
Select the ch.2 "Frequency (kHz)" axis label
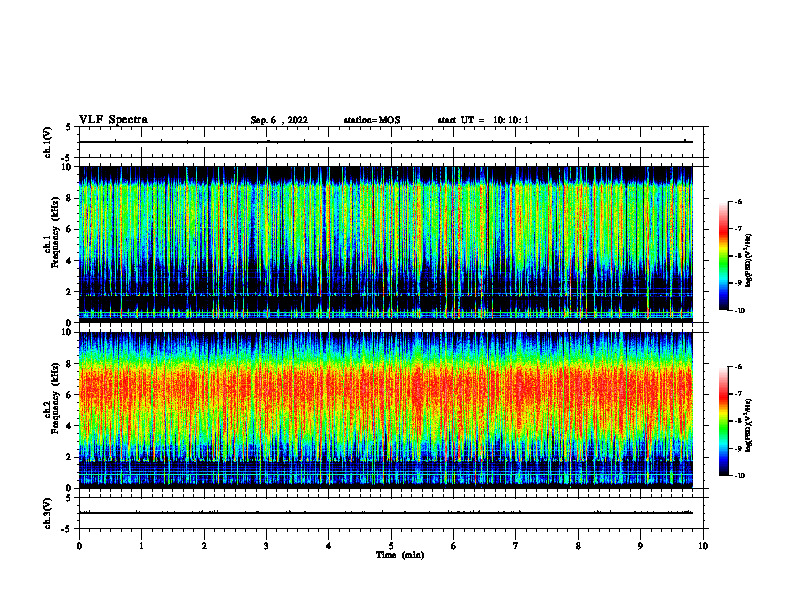pyautogui.click(x=55, y=399)
